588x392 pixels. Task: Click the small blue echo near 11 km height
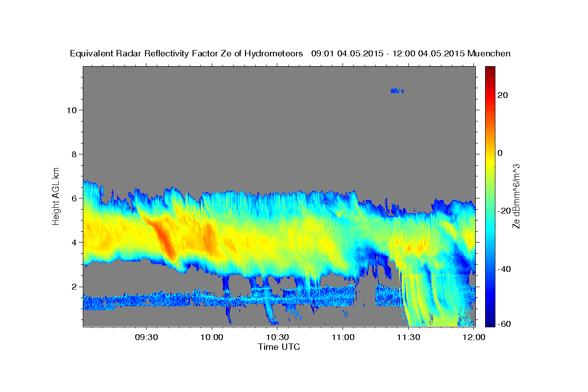coord(397,91)
